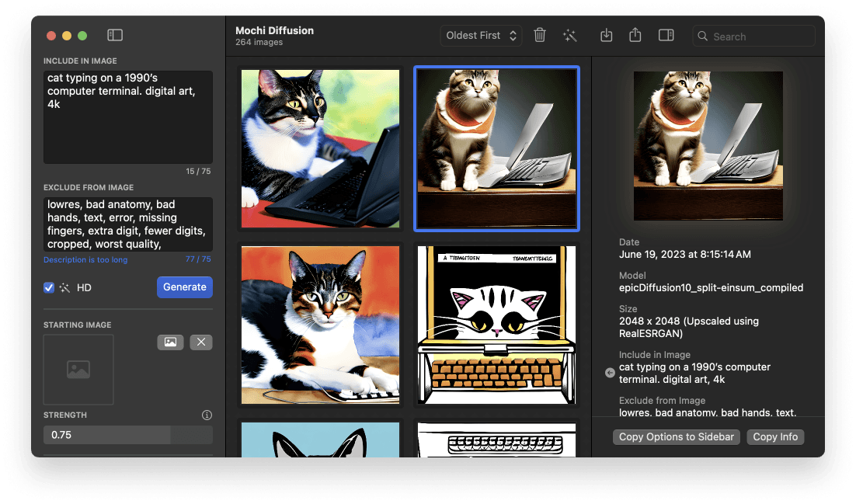This screenshot has height=504, width=856.
Task: Click the STARTING IMAGE section label
Action: pyautogui.click(x=77, y=325)
